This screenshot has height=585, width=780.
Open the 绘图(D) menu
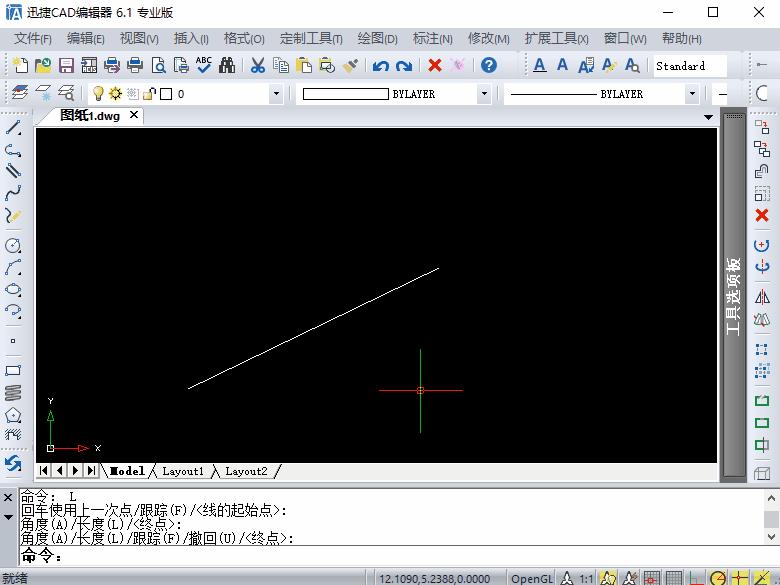pyautogui.click(x=377, y=38)
